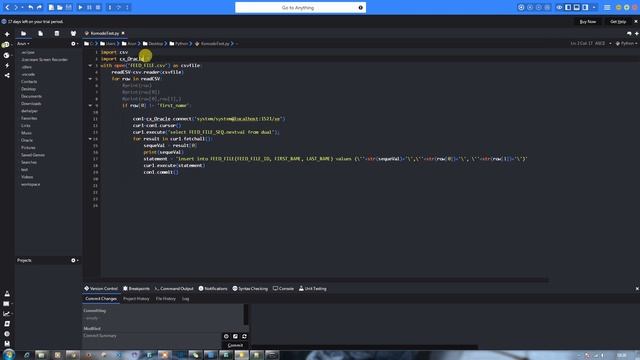Switch to the database sidebar tab
This screenshot has height=360, width=640.
click(x=57, y=33)
